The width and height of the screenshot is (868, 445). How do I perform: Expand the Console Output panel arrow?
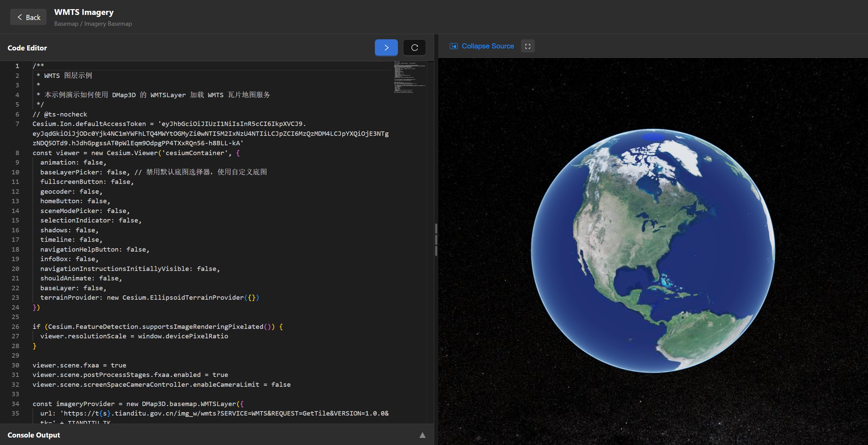(422, 435)
